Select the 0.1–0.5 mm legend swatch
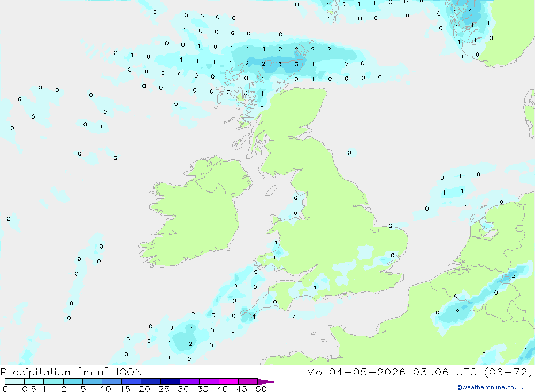The image size is (535, 392). 14,381
